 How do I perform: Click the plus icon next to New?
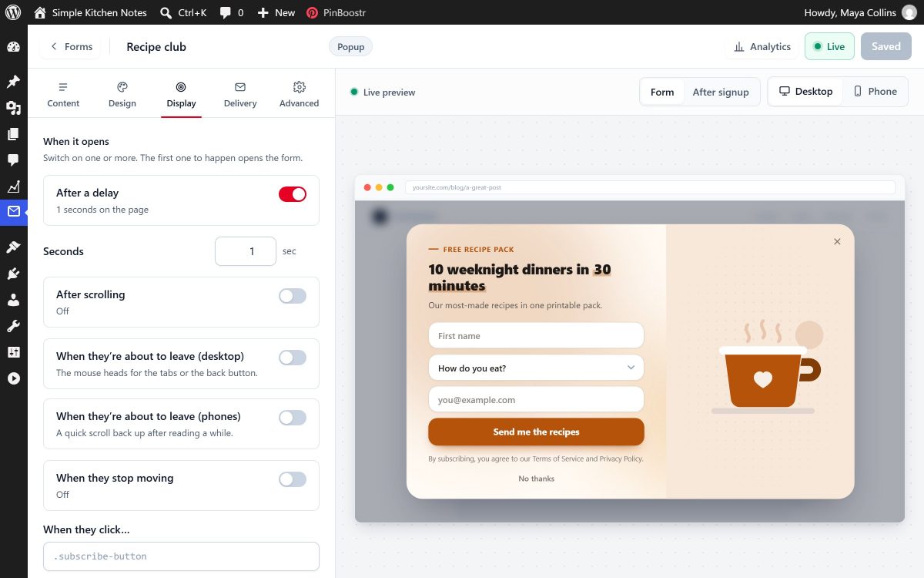pos(263,12)
